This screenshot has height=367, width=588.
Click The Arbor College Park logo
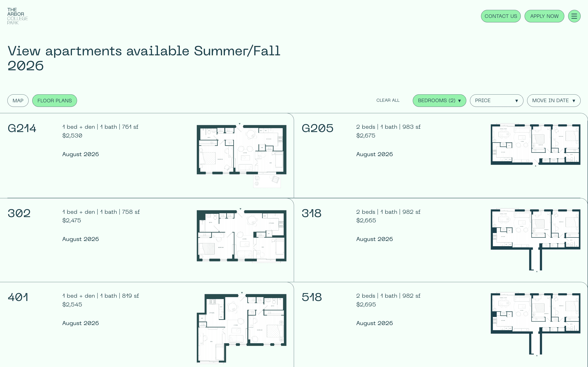[17, 16]
